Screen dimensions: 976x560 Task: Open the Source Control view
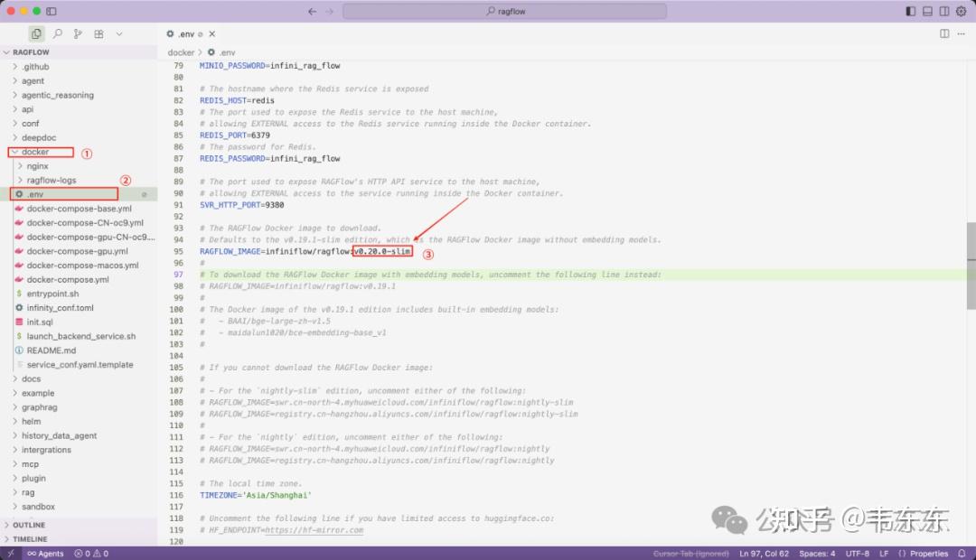point(78,33)
